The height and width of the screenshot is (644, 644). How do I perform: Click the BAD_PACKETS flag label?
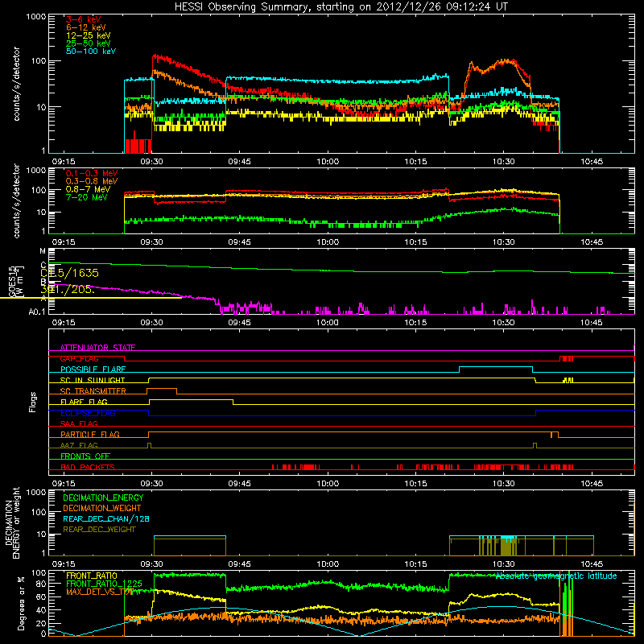tap(88, 467)
